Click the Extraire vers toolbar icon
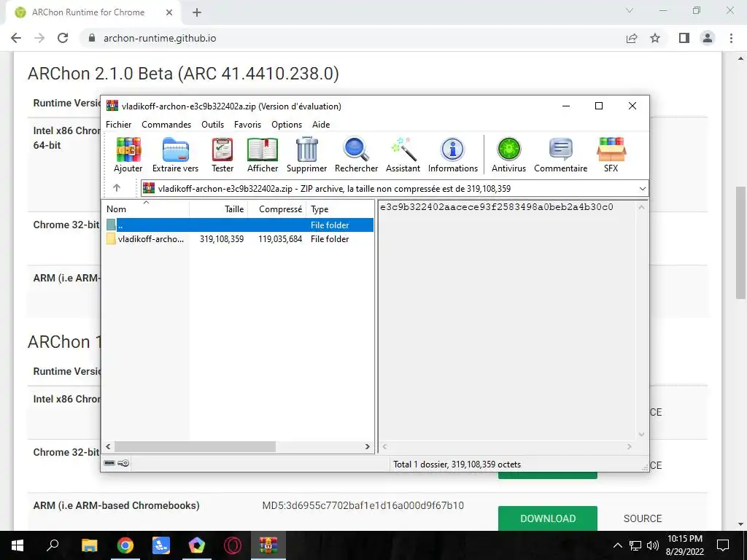 (175, 155)
